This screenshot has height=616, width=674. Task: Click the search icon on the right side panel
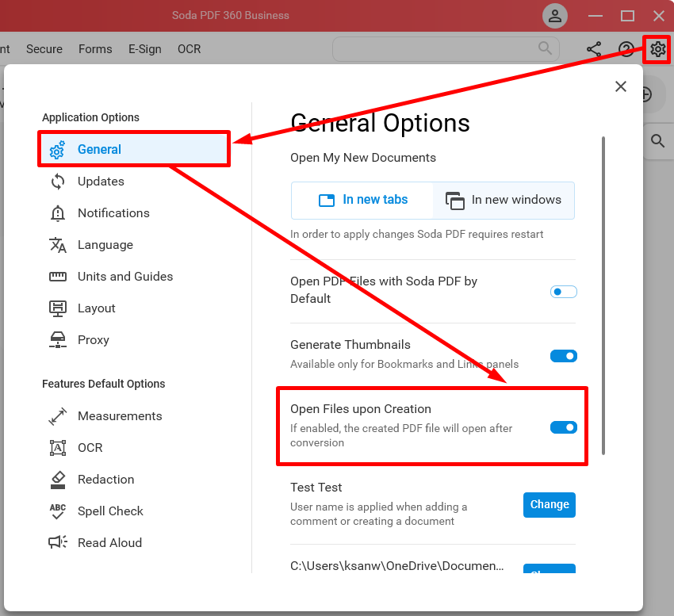pyautogui.click(x=657, y=141)
